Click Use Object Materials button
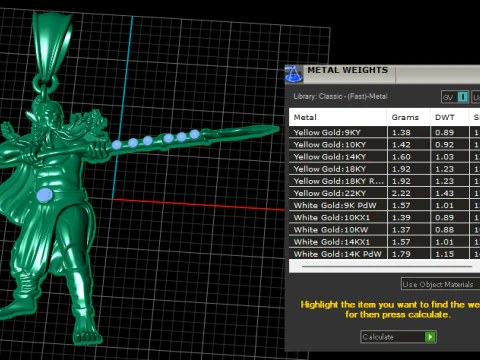The image size is (480, 360). coord(440,284)
